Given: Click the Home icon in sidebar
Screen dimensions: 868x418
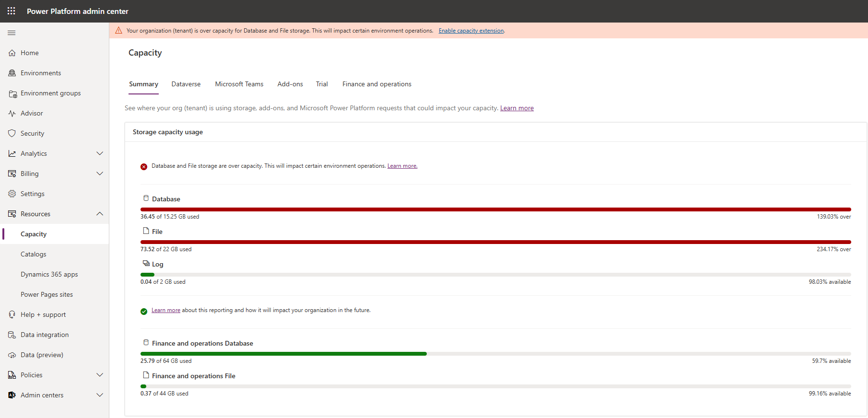Looking at the screenshot, I should click(12, 53).
